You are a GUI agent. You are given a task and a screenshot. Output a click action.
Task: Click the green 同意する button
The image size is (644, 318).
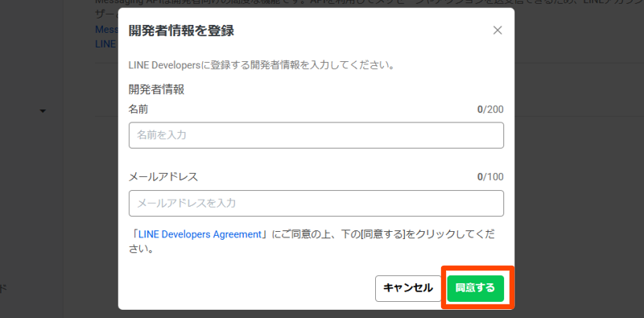point(475,288)
